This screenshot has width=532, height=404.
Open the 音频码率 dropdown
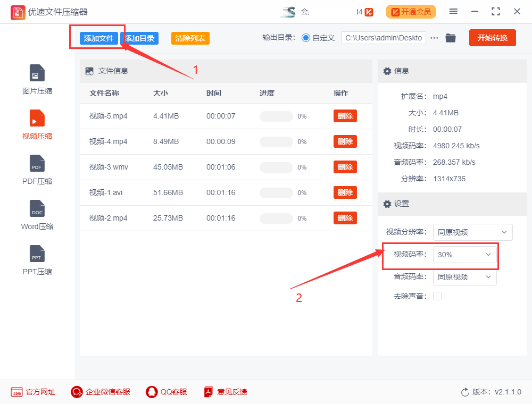[465, 277]
